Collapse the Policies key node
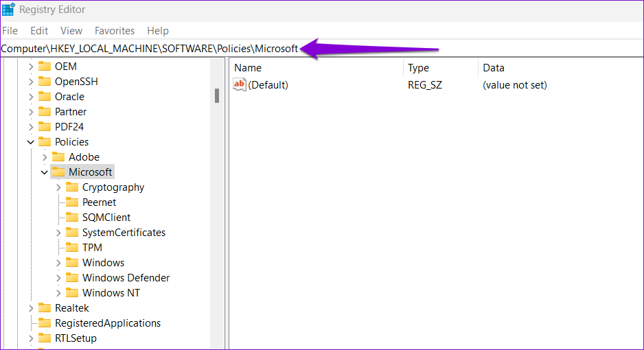Viewport: 644px width, 350px height. [31, 142]
